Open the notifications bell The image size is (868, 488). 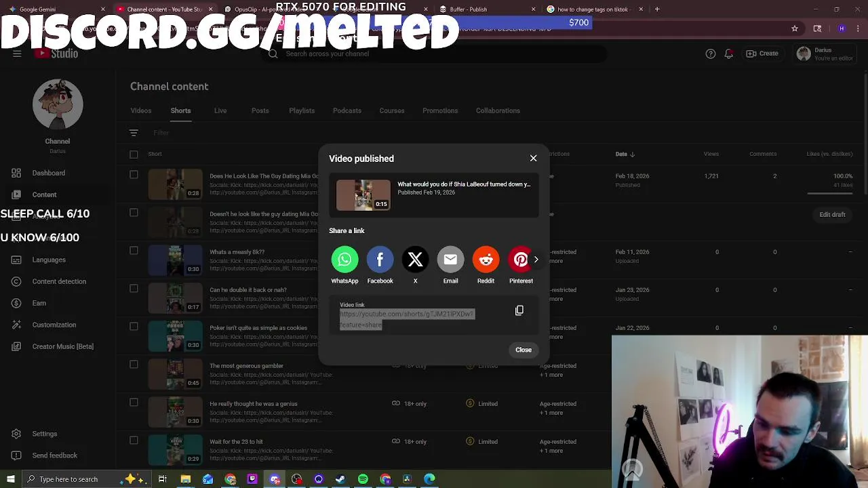728,54
